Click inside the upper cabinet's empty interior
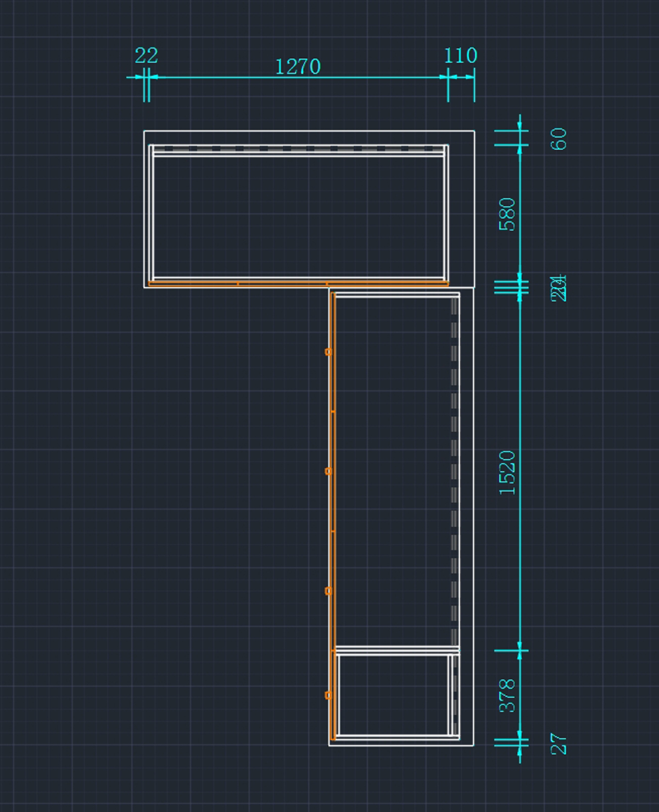Image resolution: width=659 pixels, height=812 pixels. coord(297,217)
